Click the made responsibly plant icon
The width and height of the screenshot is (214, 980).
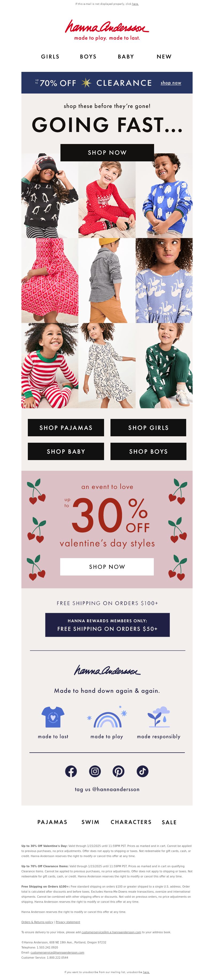point(158,717)
